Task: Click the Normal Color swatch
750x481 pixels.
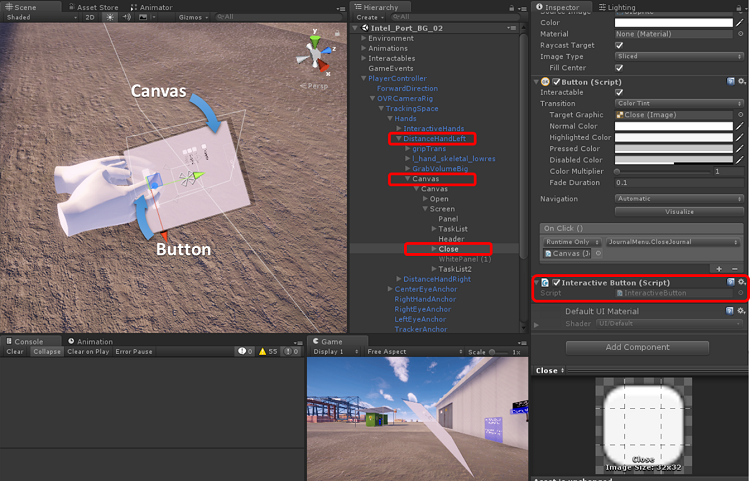Action: 673,126
